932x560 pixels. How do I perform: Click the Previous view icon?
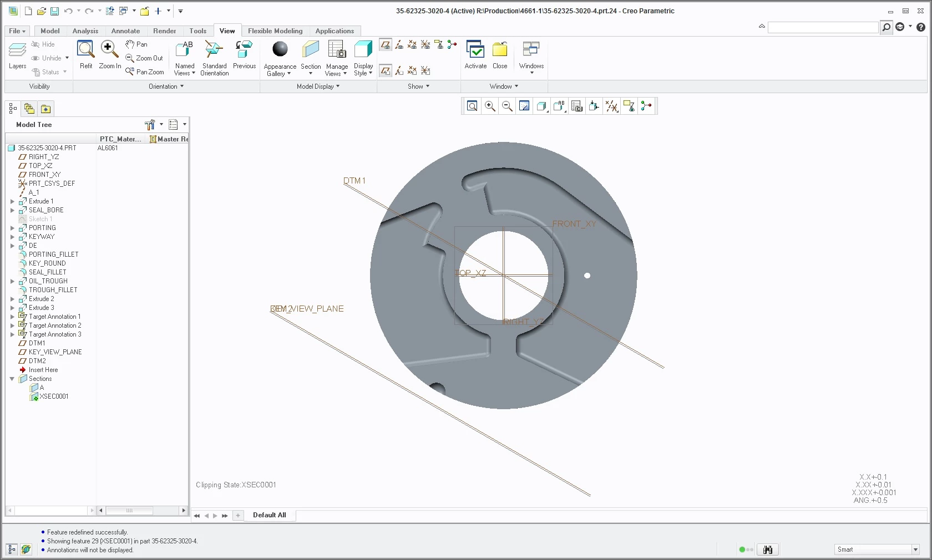tap(244, 54)
